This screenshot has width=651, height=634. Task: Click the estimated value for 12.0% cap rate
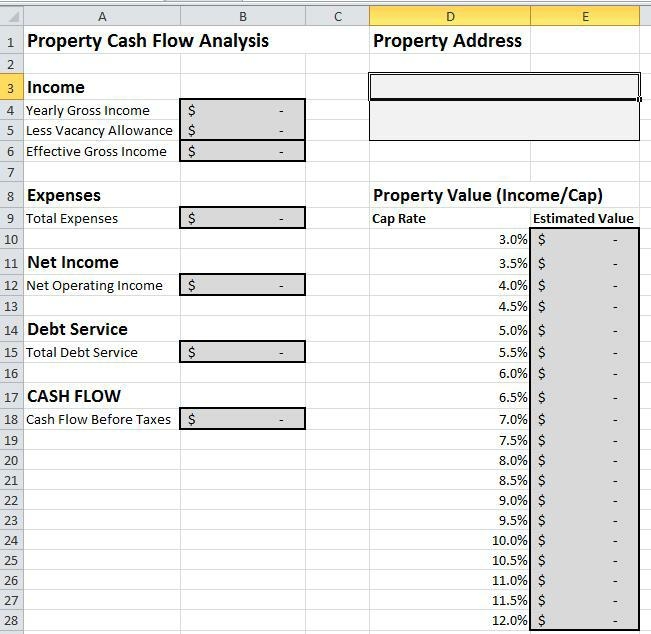tap(585, 620)
